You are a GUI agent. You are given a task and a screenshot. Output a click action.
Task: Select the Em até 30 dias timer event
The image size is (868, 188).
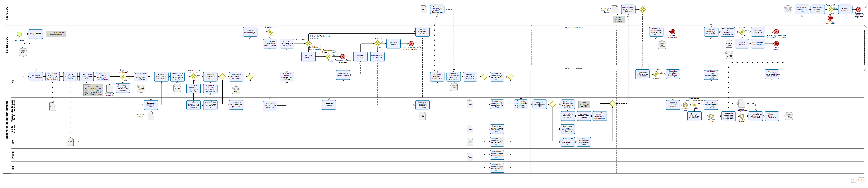click(x=685, y=105)
